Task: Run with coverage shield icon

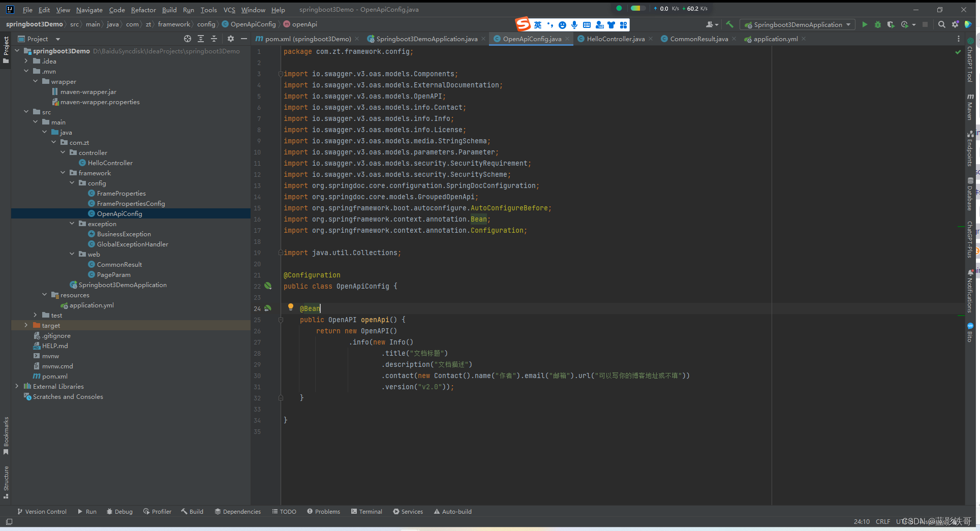Action: pyautogui.click(x=891, y=24)
